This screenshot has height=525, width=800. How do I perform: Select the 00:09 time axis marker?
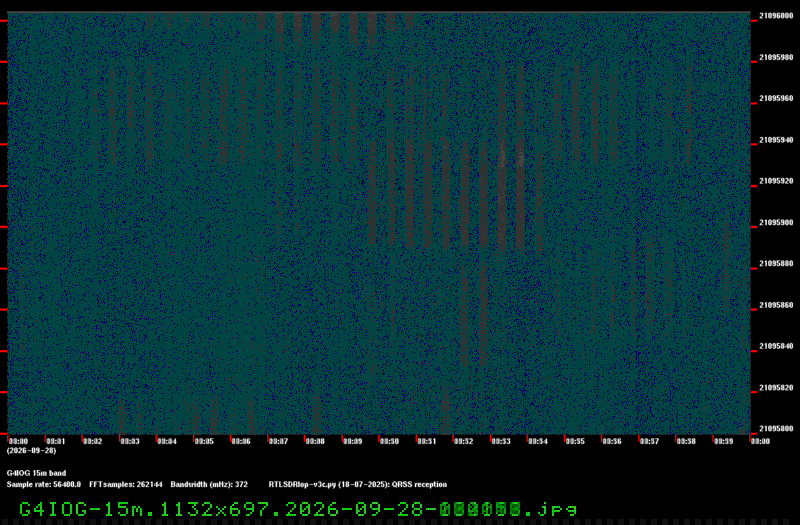(352, 441)
